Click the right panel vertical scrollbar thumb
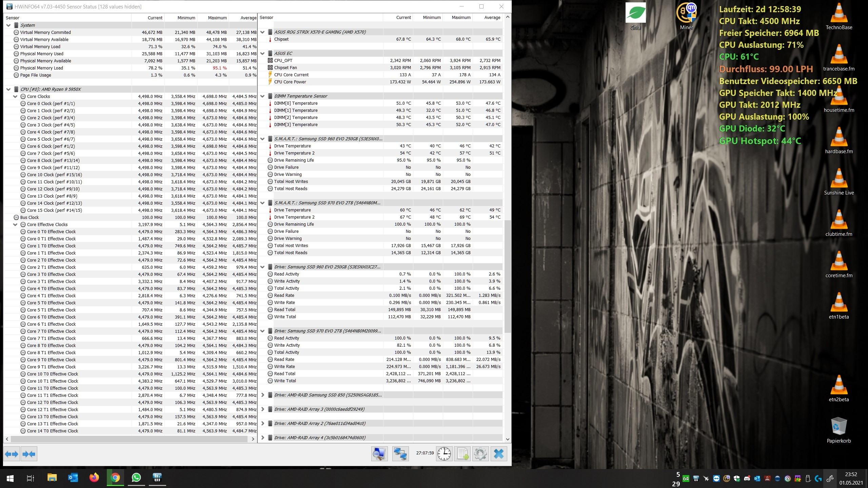This screenshot has width=868, height=488. point(507,276)
